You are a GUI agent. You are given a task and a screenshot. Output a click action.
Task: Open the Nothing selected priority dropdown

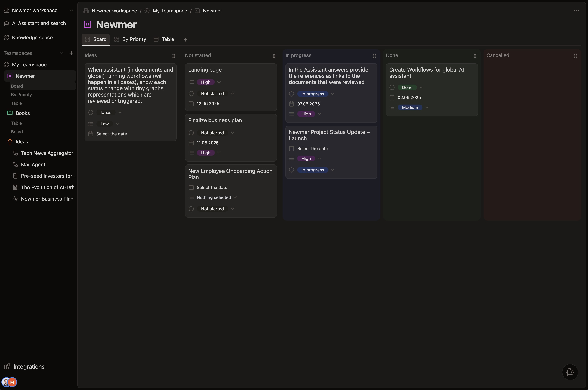tap(235, 197)
